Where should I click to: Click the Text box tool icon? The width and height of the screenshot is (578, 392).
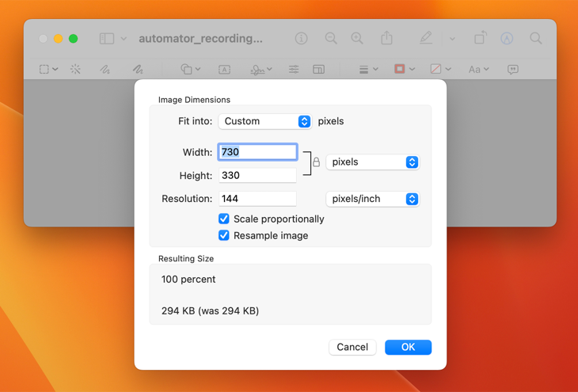tap(224, 70)
